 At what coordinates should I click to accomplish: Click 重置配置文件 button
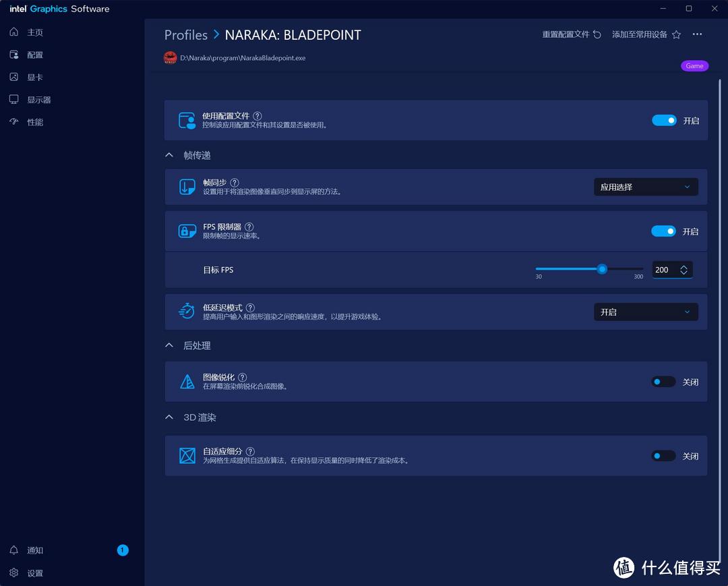point(572,34)
